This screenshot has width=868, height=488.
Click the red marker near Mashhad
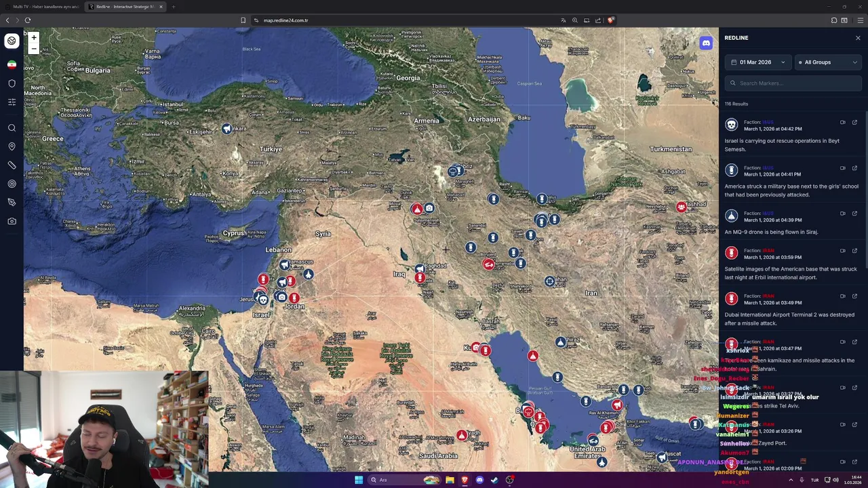click(x=681, y=207)
